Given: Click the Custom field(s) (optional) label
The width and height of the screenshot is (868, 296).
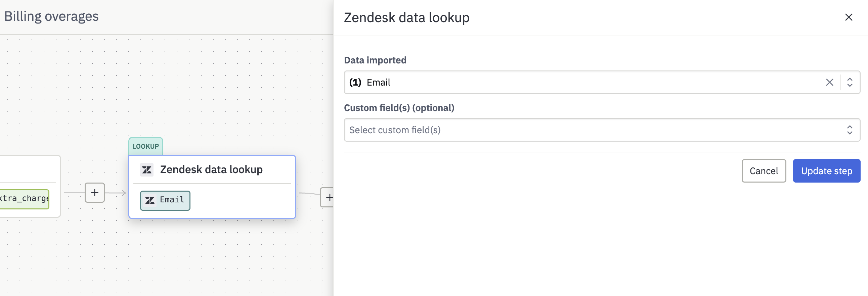Looking at the screenshot, I should tap(399, 108).
